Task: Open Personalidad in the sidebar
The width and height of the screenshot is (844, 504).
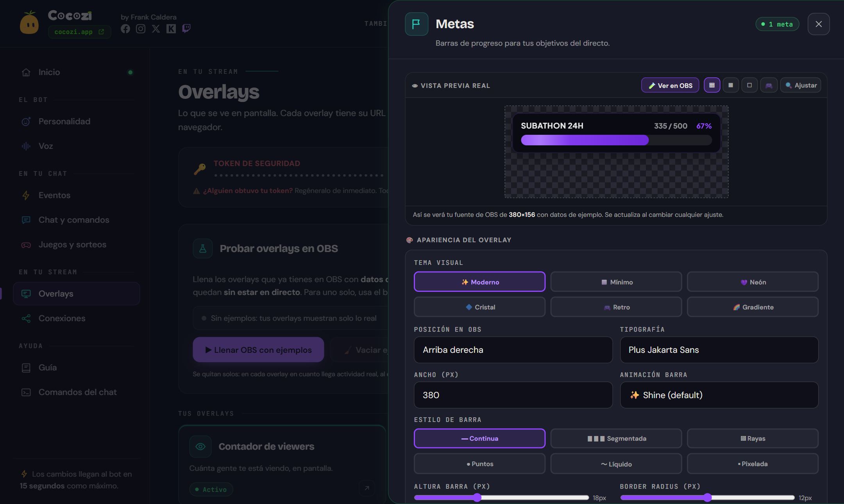Action: tap(77, 122)
